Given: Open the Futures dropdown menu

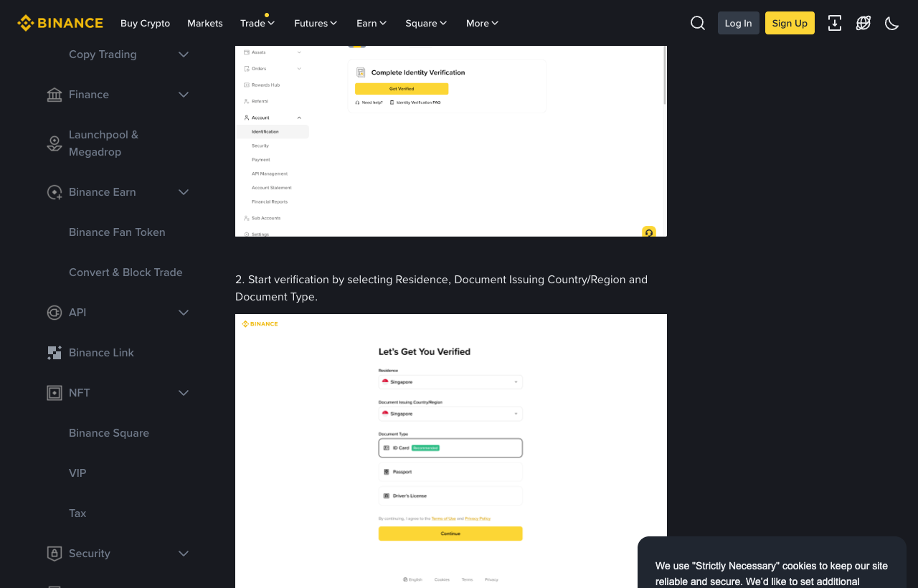Looking at the screenshot, I should (x=316, y=23).
